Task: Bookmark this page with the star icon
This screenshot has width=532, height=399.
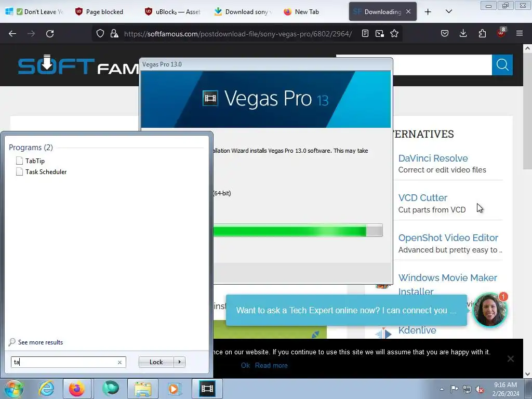Action: 394,33
